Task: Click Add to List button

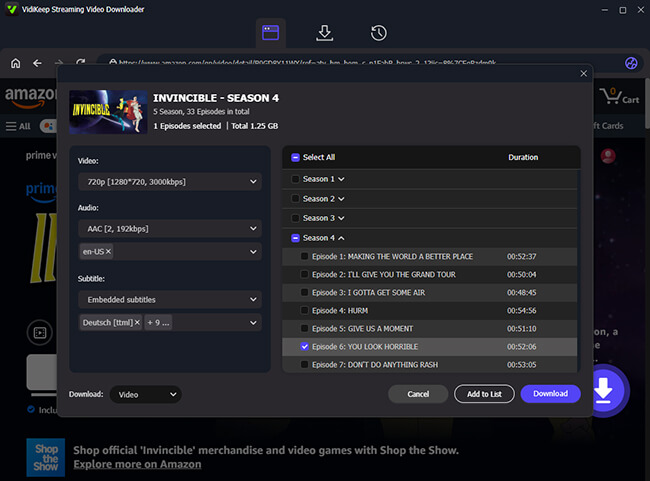Action: 484,394
